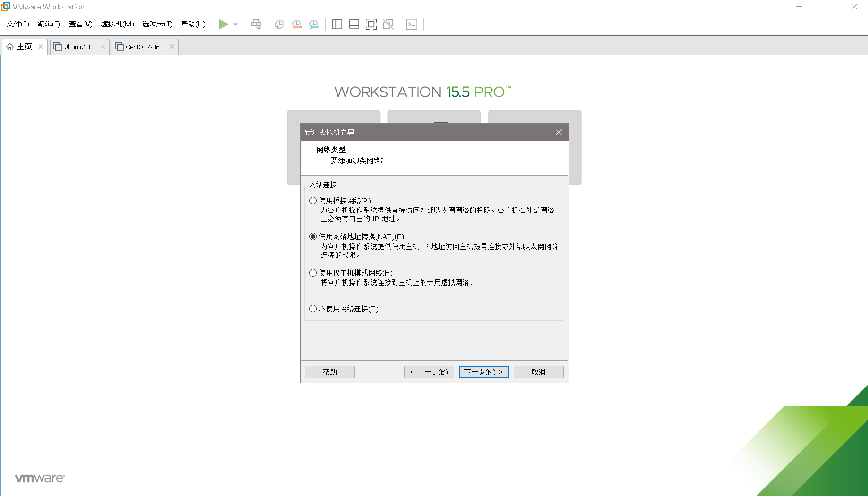Select the 不使用网络连接(T) radio option
Image resolution: width=868 pixels, height=496 pixels.
[313, 309]
